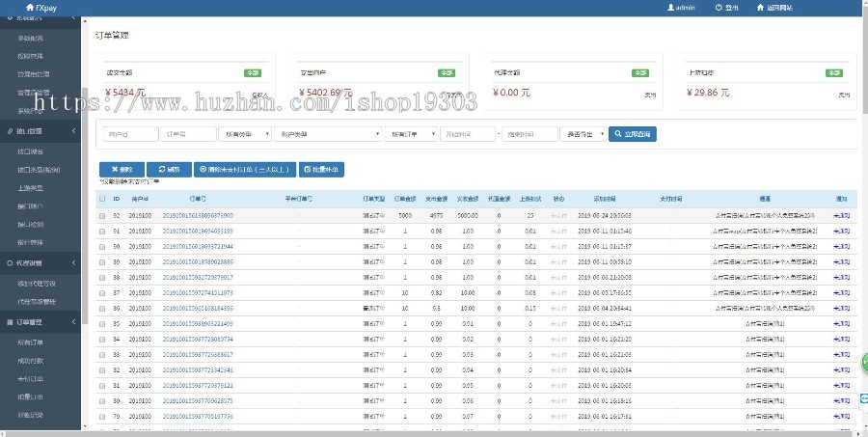
Task: Select 所有订单 in the sidebar menu
Action: point(31,341)
